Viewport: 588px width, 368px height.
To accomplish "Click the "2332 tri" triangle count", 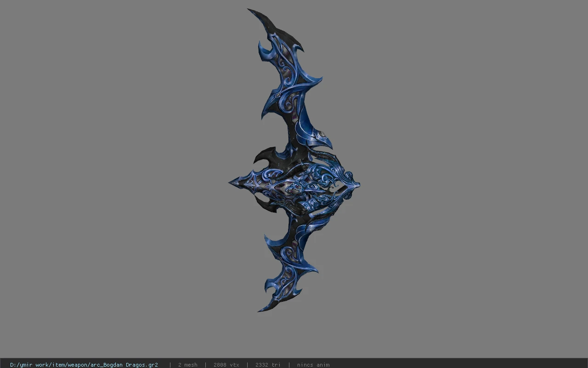I will point(268,365).
